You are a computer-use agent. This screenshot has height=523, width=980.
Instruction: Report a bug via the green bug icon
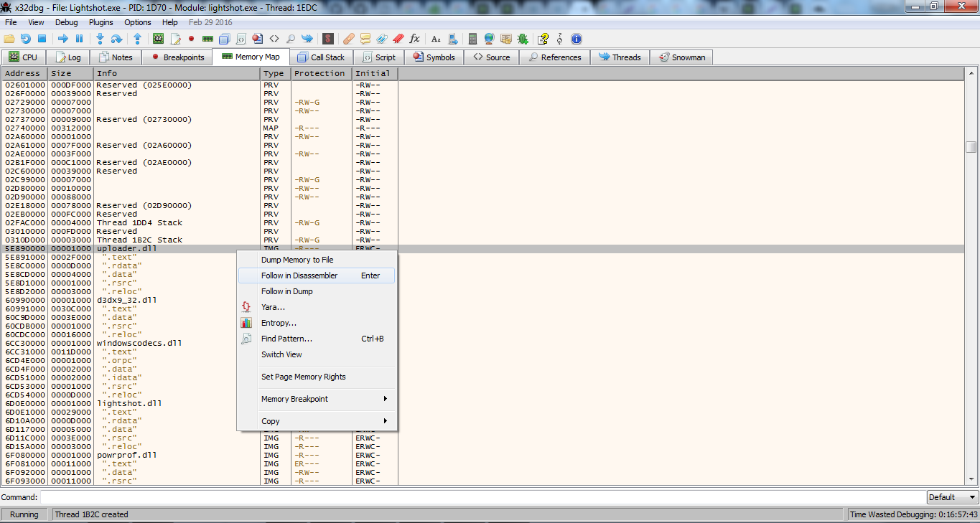click(523, 39)
